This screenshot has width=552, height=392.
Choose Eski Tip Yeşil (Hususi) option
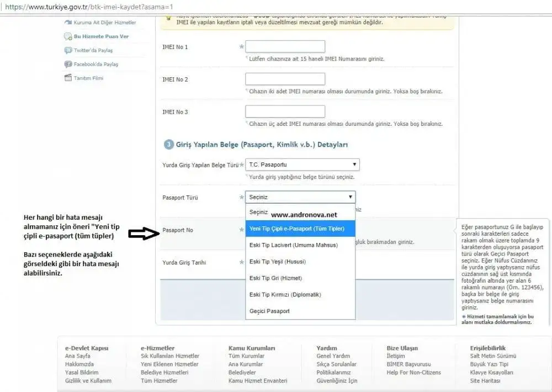click(x=300, y=262)
